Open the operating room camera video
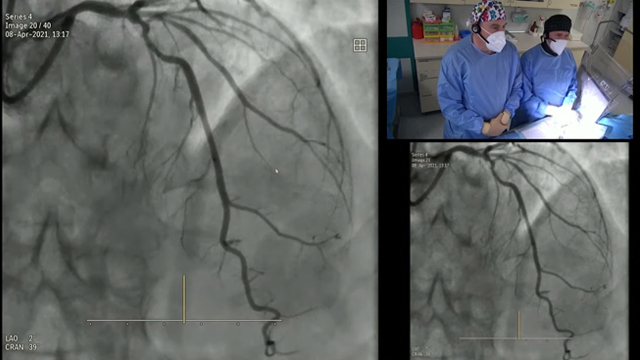 tap(510, 69)
